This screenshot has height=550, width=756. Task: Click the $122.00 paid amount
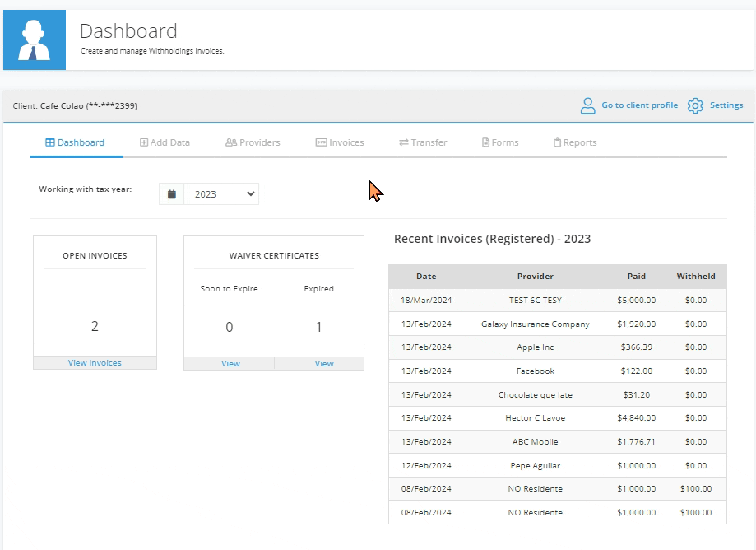[x=637, y=371]
